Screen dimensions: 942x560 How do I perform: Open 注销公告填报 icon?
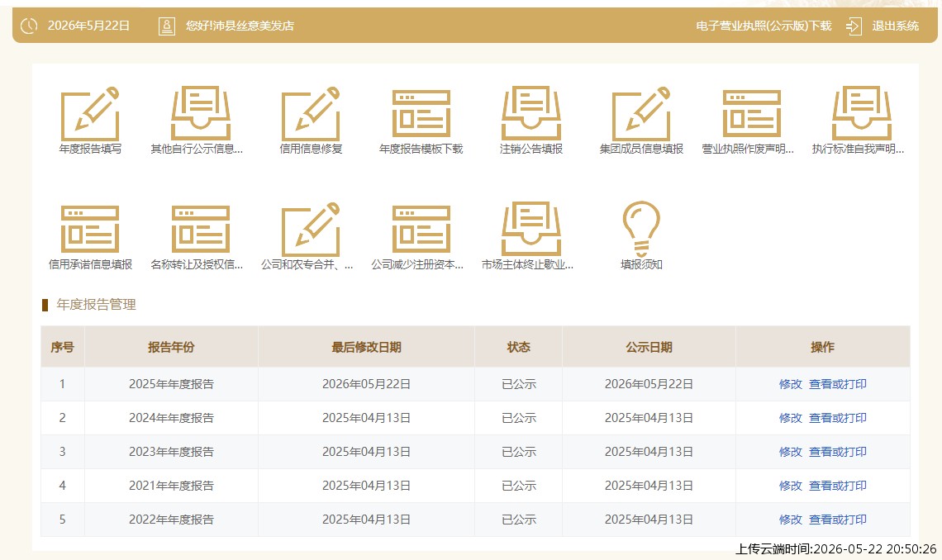click(x=531, y=113)
